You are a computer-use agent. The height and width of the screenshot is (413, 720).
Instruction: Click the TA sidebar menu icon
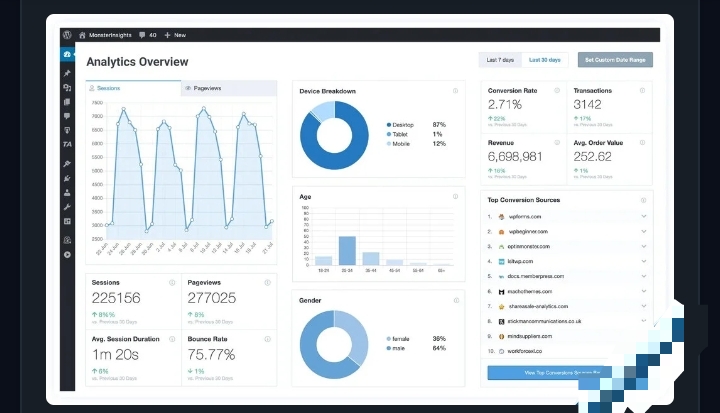tap(67, 144)
